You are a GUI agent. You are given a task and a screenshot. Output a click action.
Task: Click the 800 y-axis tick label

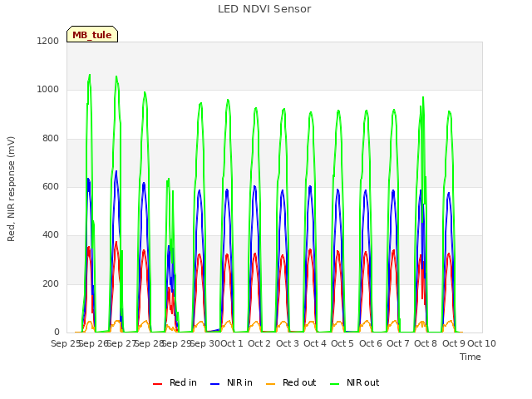pyautogui.click(x=51, y=139)
